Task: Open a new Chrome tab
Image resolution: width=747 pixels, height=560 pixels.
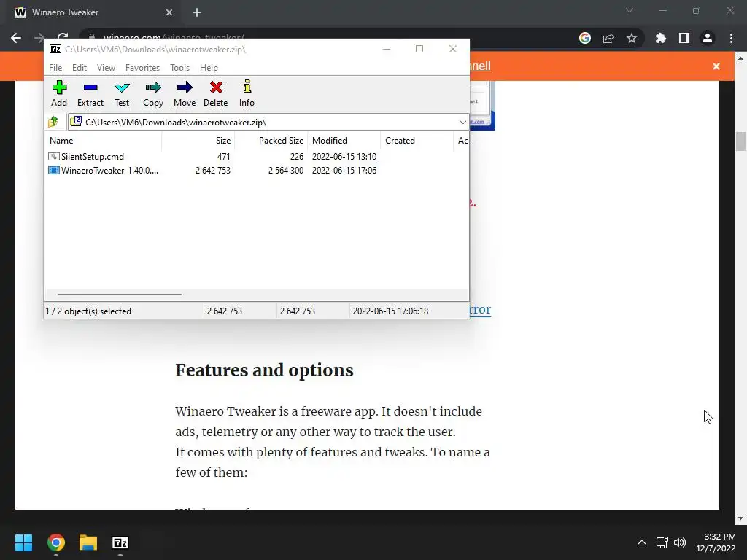Action: tap(197, 12)
